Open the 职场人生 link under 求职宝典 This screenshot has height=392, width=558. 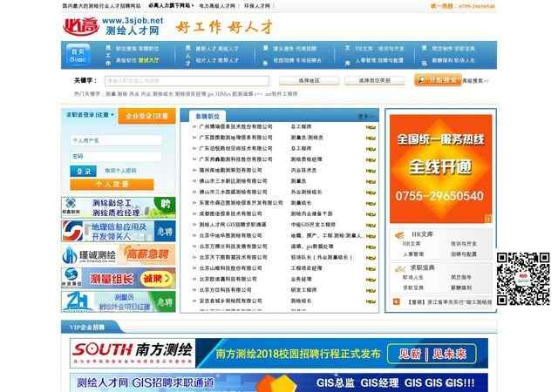point(413,277)
